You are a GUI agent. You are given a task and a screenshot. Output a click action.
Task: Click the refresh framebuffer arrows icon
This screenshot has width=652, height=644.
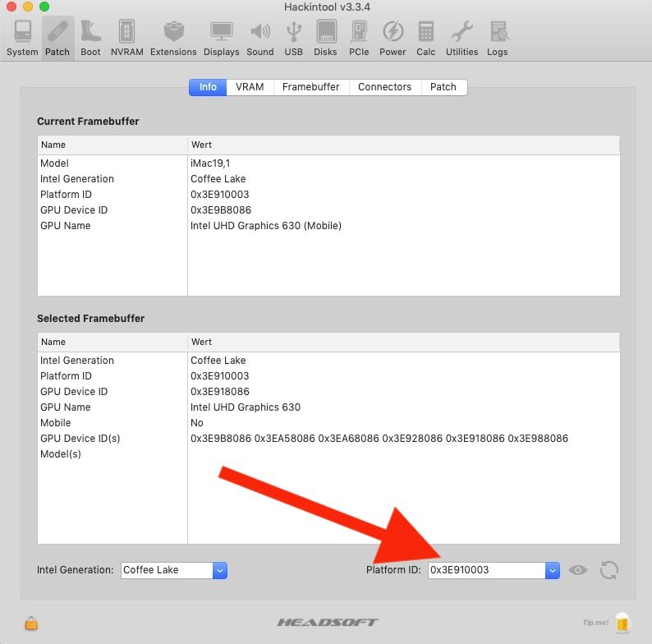pos(609,570)
